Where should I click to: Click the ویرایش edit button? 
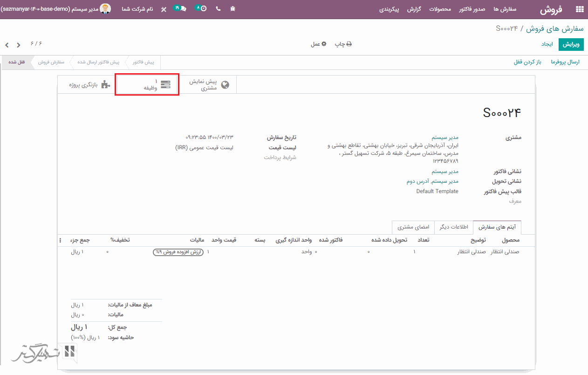(572, 44)
